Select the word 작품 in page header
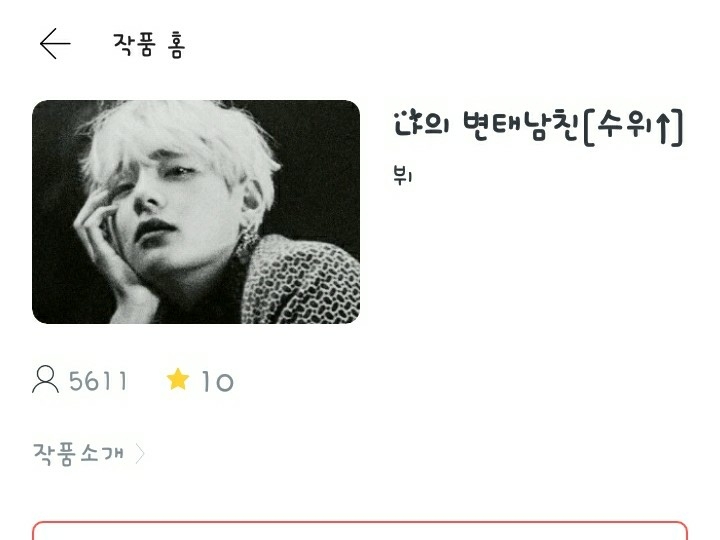This screenshot has height=540, width=720. point(133,45)
